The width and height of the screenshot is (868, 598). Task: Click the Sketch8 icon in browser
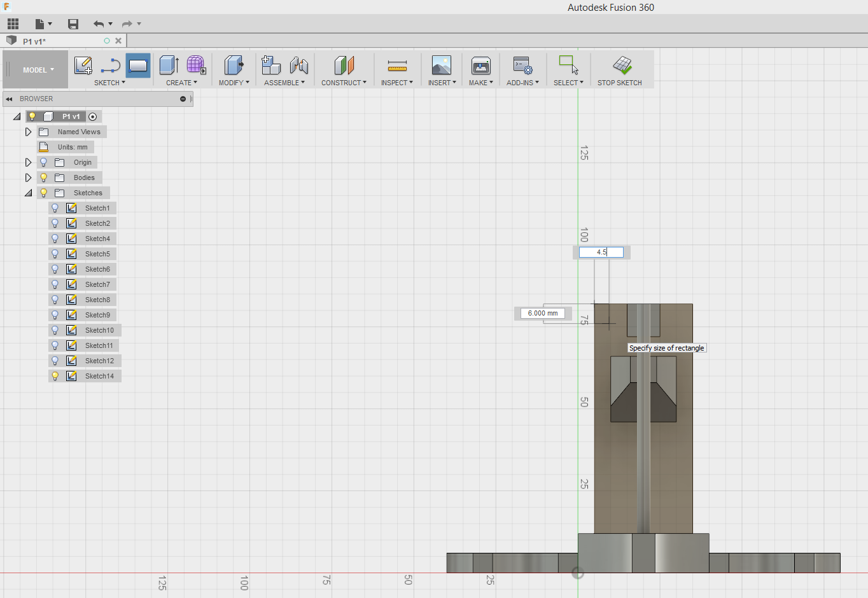pos(71,300)
